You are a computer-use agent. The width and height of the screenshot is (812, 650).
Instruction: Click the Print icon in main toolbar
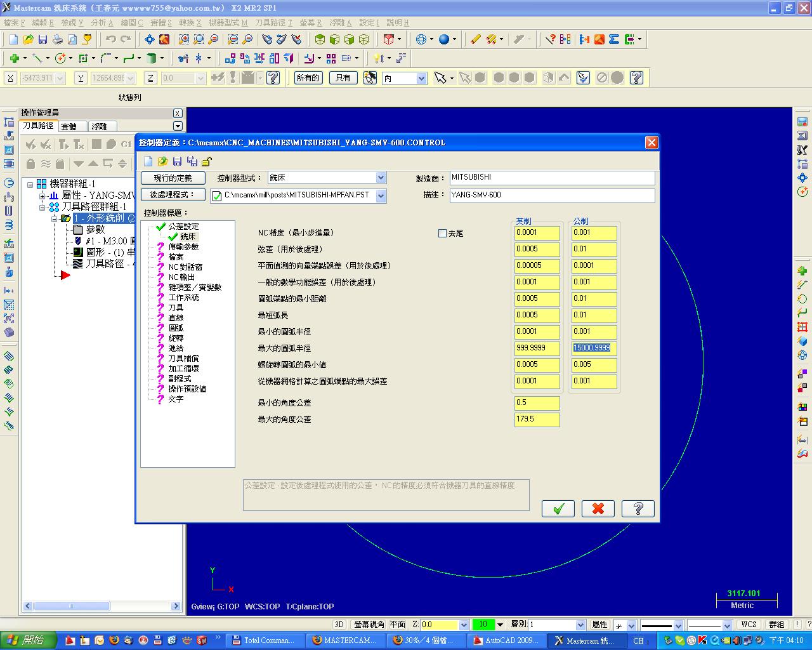[x=58, y=39]
